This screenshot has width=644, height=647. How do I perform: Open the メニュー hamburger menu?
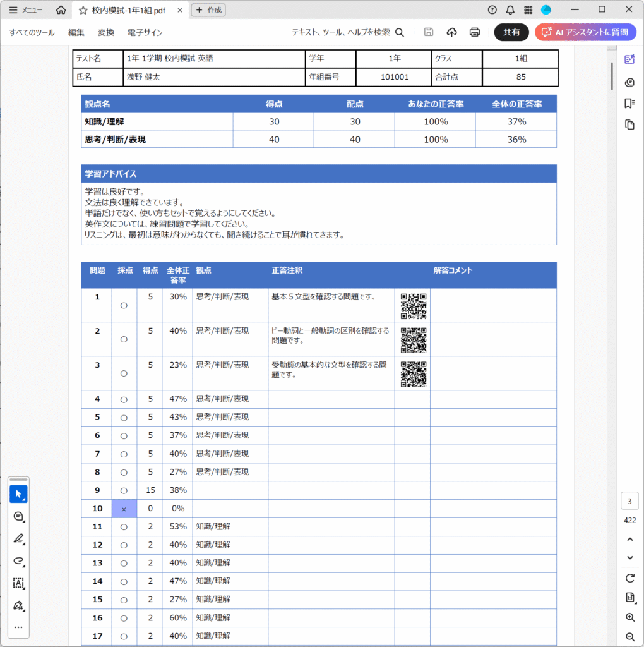26,10
